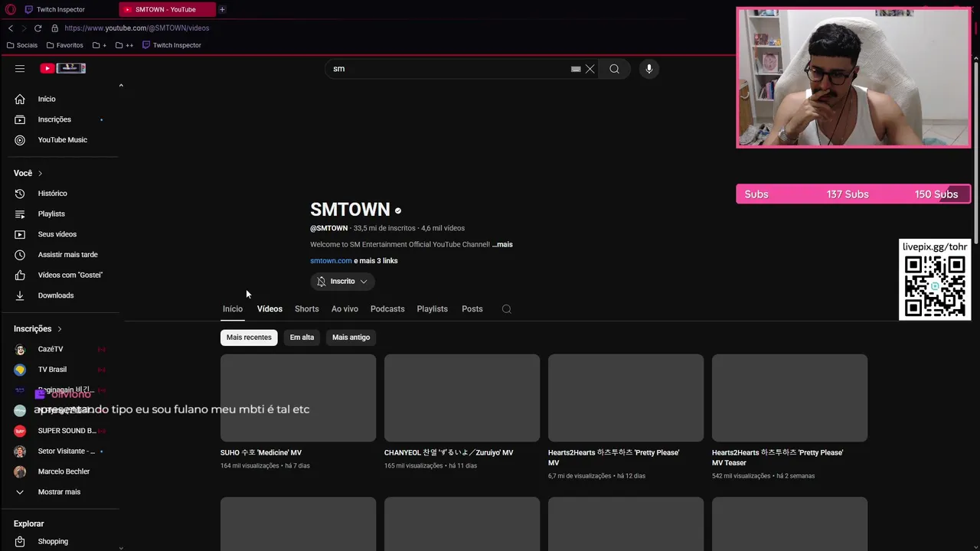Start voice search with the microphone
The height and width of the screenshot is (551, 980).
click(x=648, y=69)
